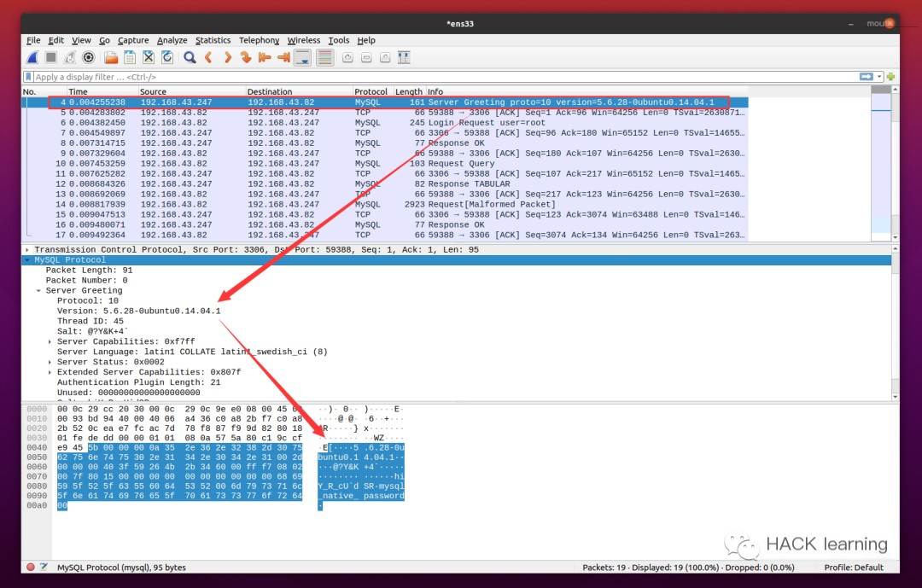Open the File menu

(x=33, y=40)
